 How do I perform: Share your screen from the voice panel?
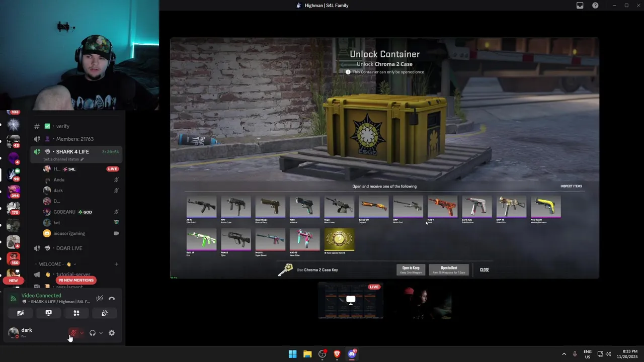48,313
